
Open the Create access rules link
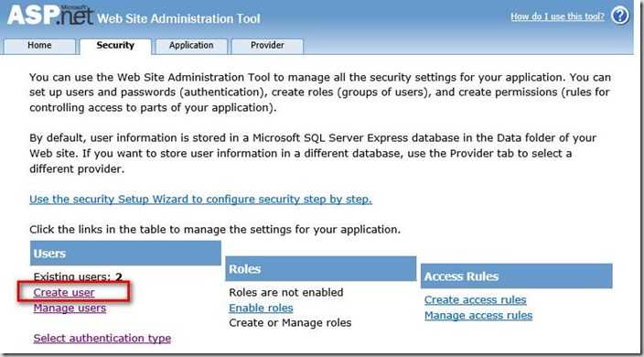[475, 300]
